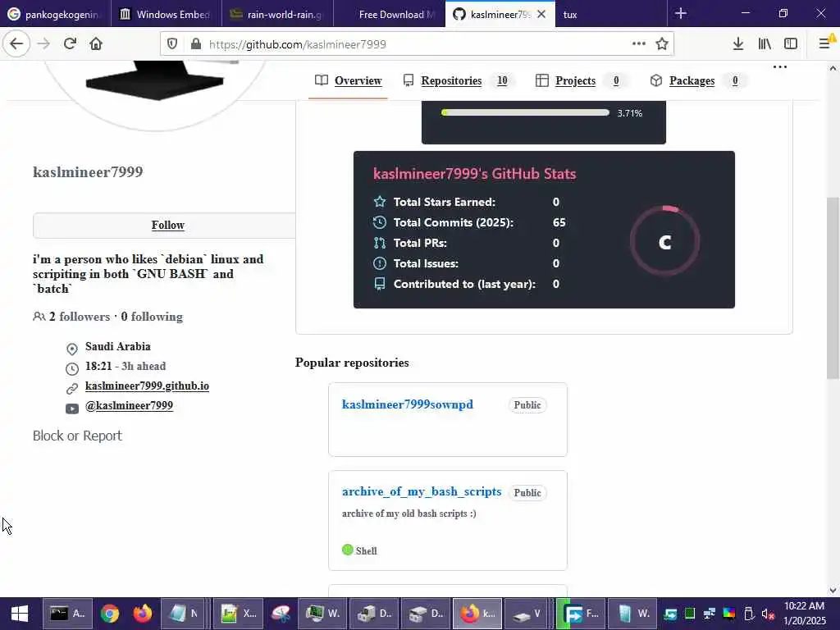Switch to the tux tab
The width and height of the screenshot is (840, 630).
610,14
